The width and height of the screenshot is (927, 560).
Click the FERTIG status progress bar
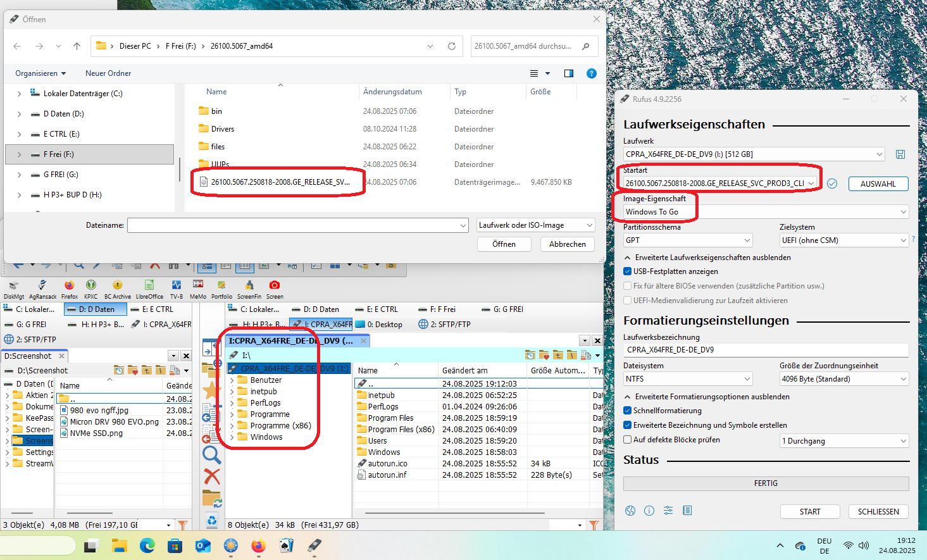coord(766,483)
